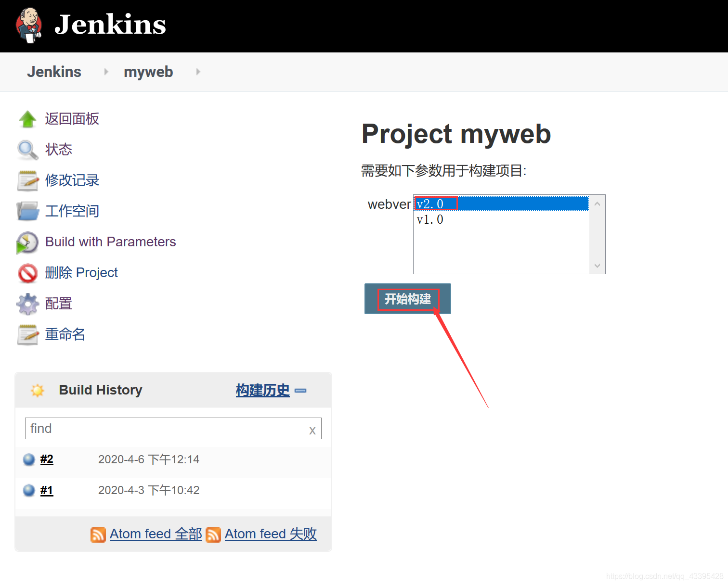Click the green up-arrow back icon
This screenshot has height=585, width=728.
27,119
